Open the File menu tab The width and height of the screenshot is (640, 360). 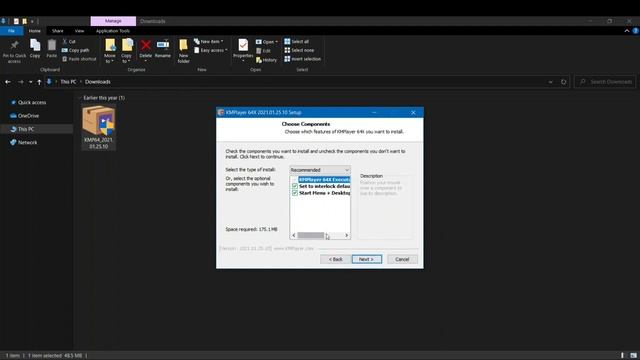(x=11, y=31)
